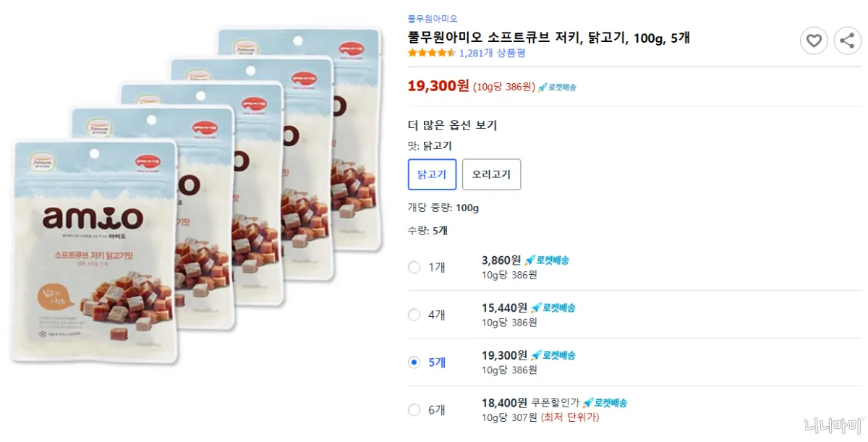Choose the 6개 quantity option

point(414,409)
